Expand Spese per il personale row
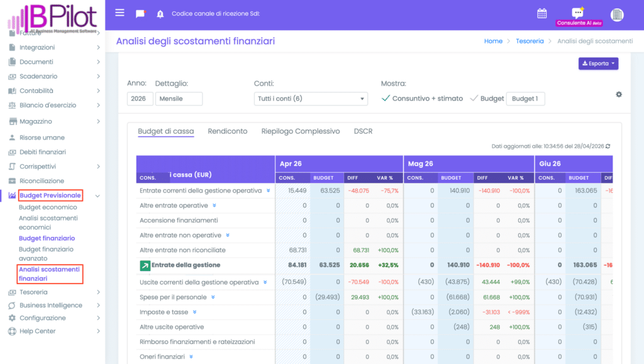This screenshot has width=644, height=364. (x=213, y=297)
